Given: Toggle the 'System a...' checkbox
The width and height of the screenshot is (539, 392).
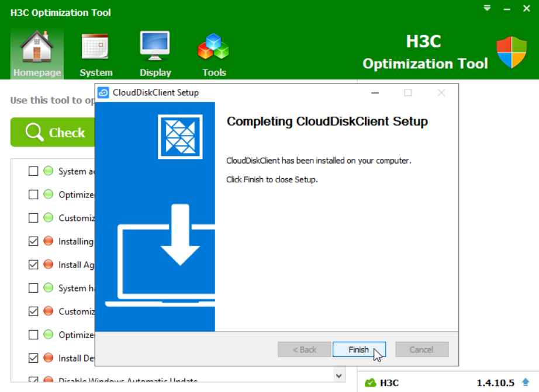Looking at the screenshot, I should [33, 171].
